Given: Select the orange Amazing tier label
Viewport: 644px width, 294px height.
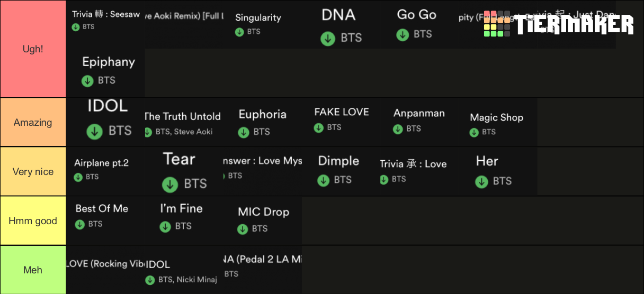Looking at the screenshot, I should pyautogui.click(x=33, y=122).
